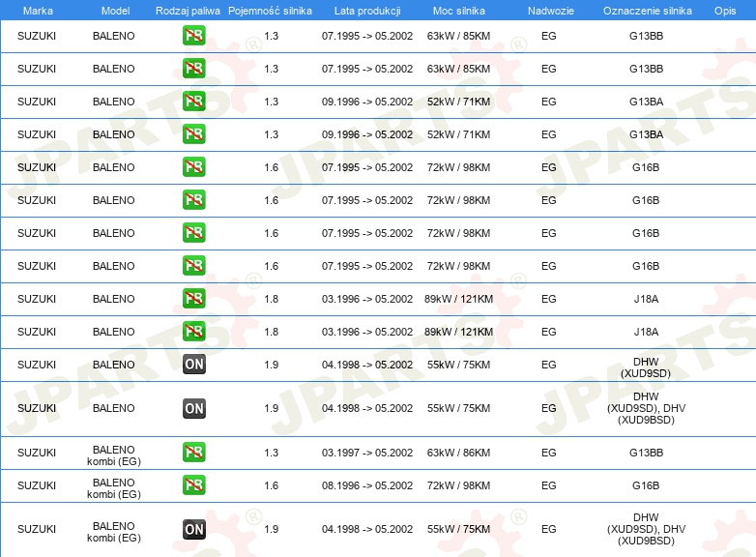Click the Model column header
This screenshot has width=756, height=557.
click(115, 11)
